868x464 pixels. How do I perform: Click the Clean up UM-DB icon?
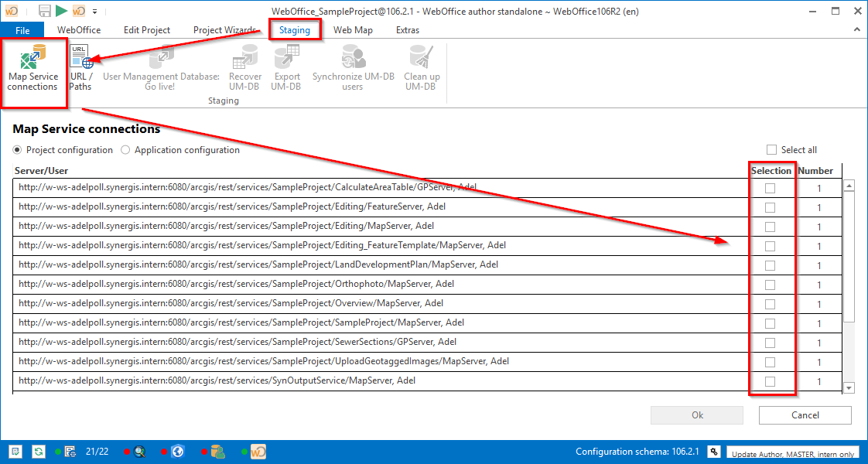point(419,68)
